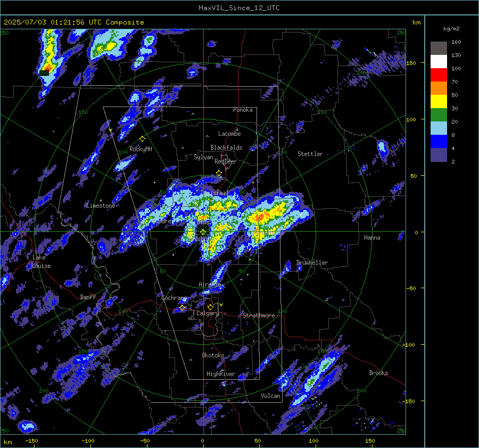Click the MaxVIL_Since_12_UTC title text
Screen dimensions: 479x448
pyautogui.click(x=239, y=8)
